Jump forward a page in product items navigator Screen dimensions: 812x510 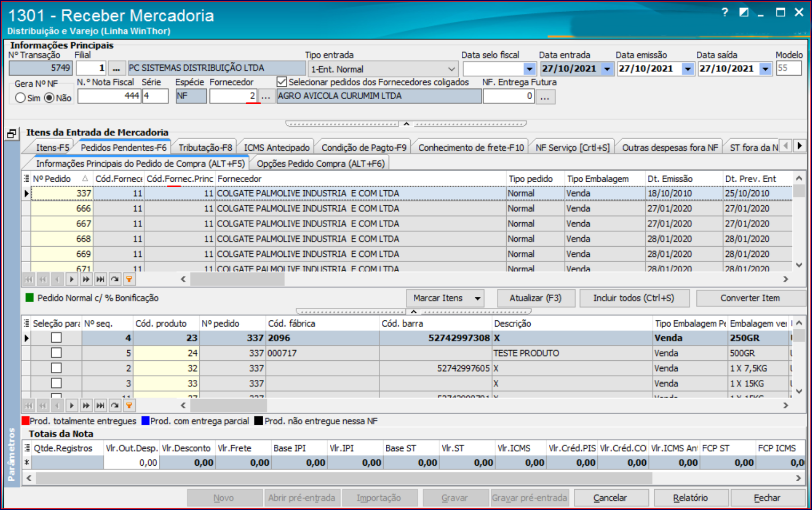(x=86, y=406)
